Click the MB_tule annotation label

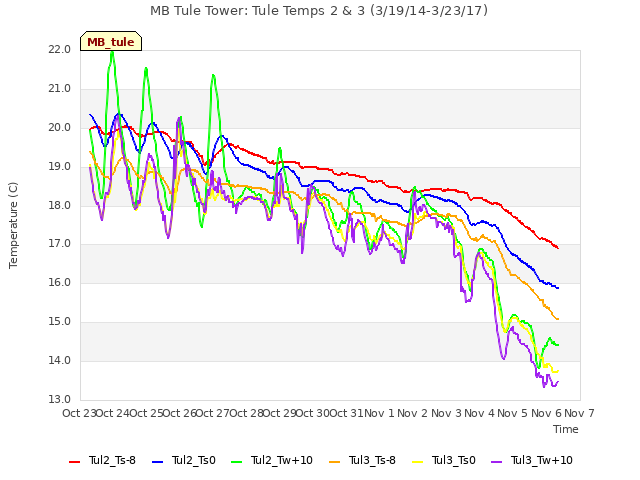111,41
